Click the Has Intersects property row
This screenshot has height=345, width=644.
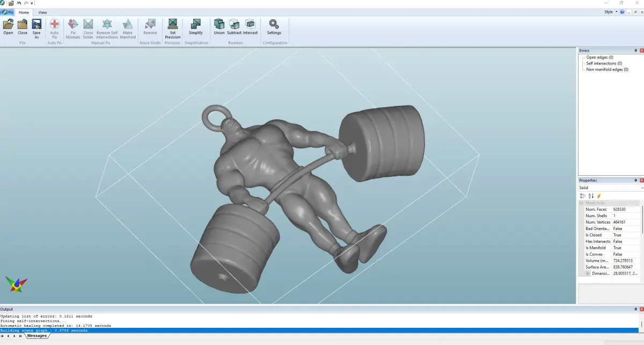[612, 241]
